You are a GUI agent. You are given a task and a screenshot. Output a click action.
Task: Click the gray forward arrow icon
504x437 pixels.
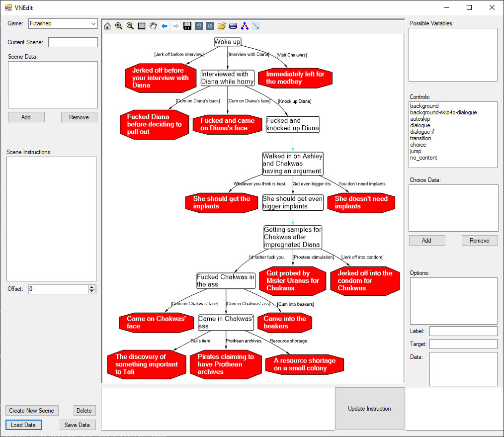pos(176,26)
